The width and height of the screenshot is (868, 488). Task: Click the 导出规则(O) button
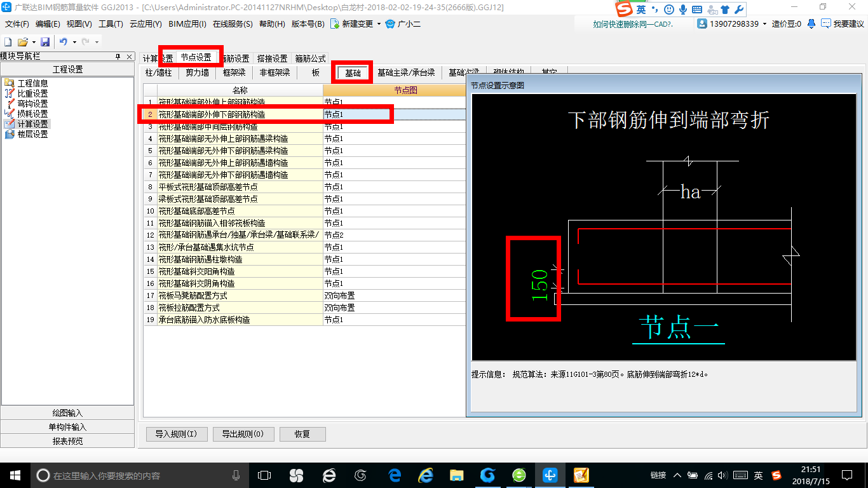point(243,435)
